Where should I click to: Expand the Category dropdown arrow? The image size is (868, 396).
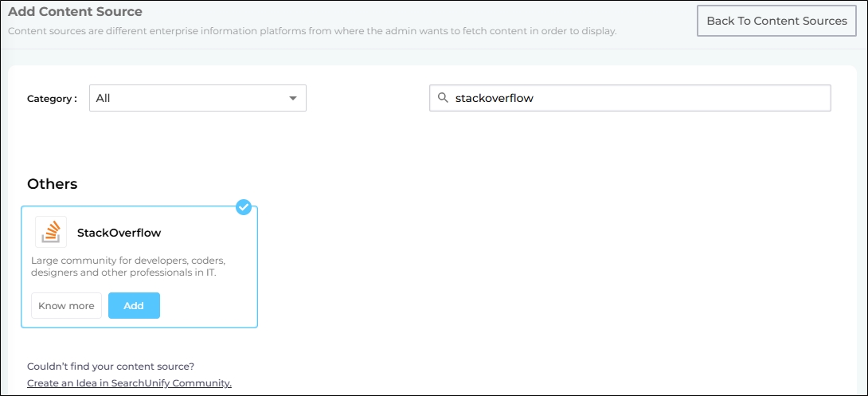293,98
